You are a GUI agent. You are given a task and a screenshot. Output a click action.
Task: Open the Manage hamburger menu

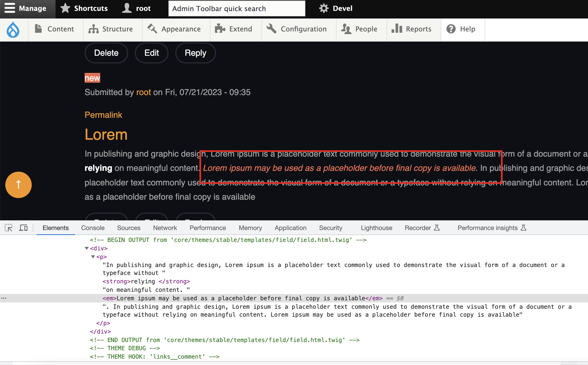[10, 8]
